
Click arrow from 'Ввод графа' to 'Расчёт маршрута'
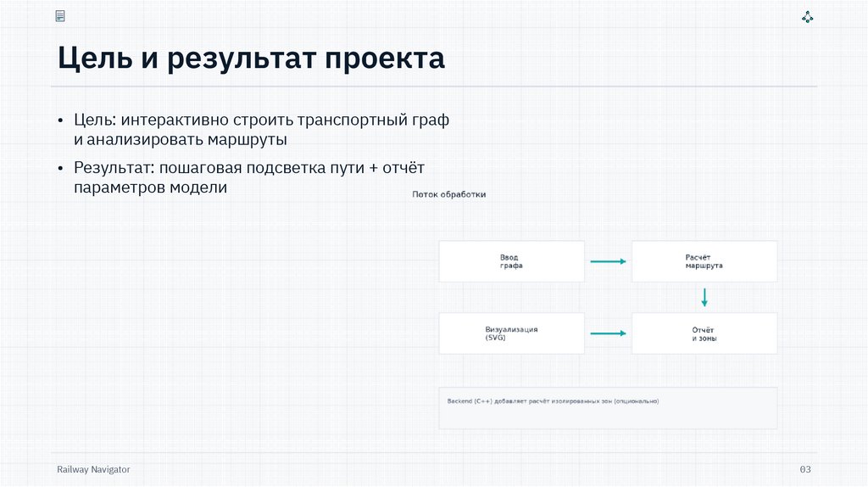click(608, 261)
